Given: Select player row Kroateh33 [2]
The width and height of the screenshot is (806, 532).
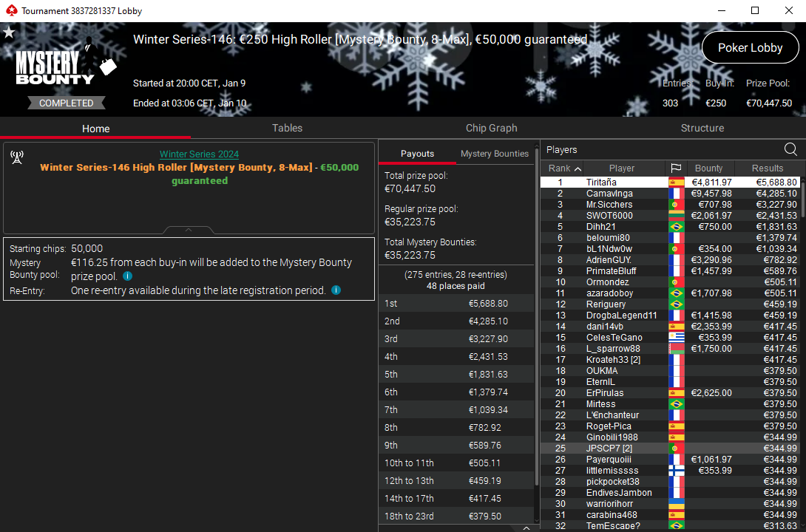Looking at the screenshot, I should 670,360.
